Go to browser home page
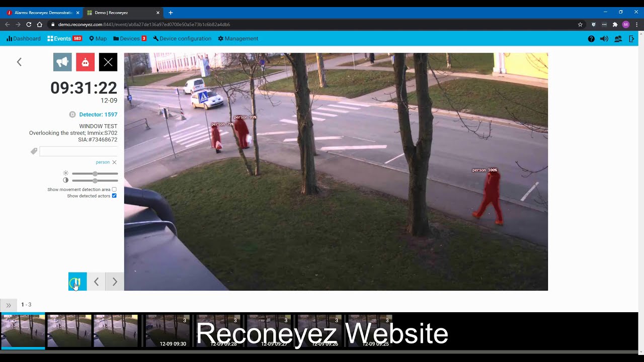644x362 pixels. pos(39,24)
